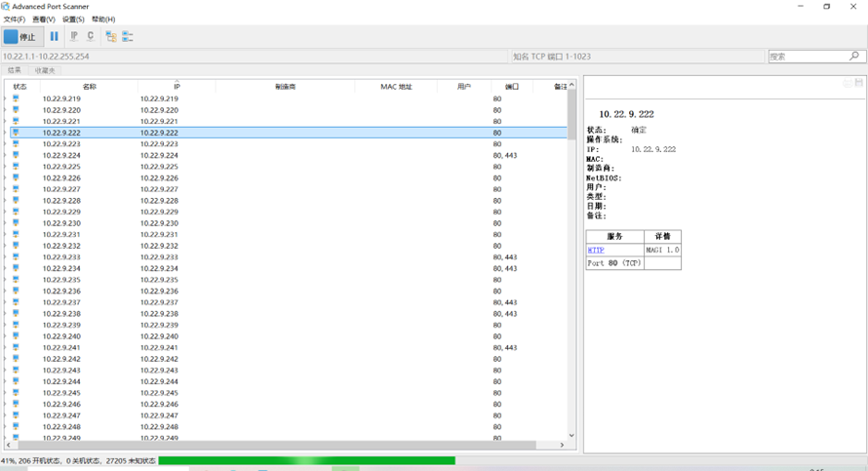
Task: Sort by the 名称 column header
Action: (x=89, y=87)
